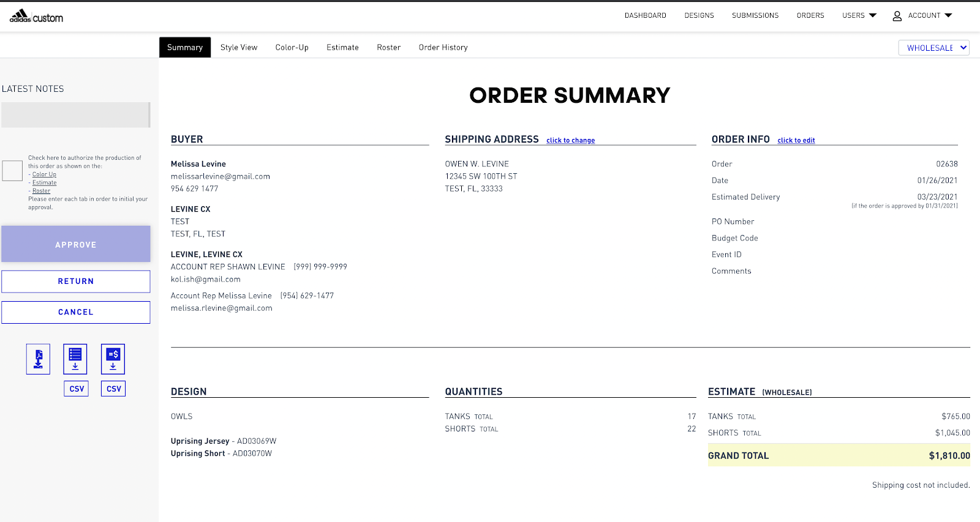Check the production authorization checkbox

point(12,171)
